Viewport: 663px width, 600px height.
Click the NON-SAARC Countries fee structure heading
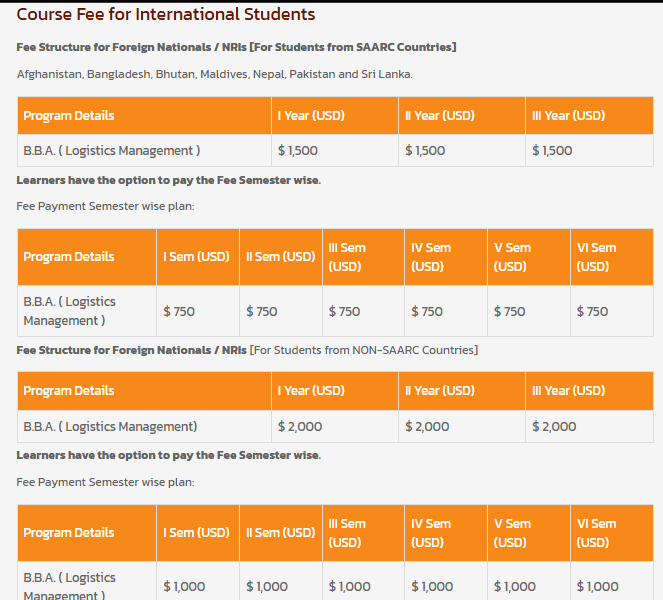pyautogui.click(x=247, y=350)
